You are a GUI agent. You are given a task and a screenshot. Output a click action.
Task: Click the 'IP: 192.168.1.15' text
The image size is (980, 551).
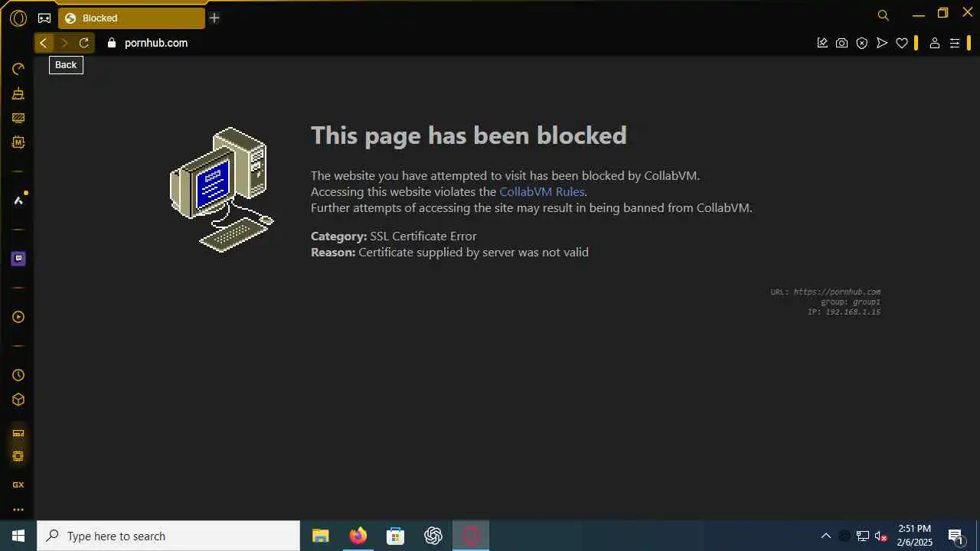tap(844, 312)
